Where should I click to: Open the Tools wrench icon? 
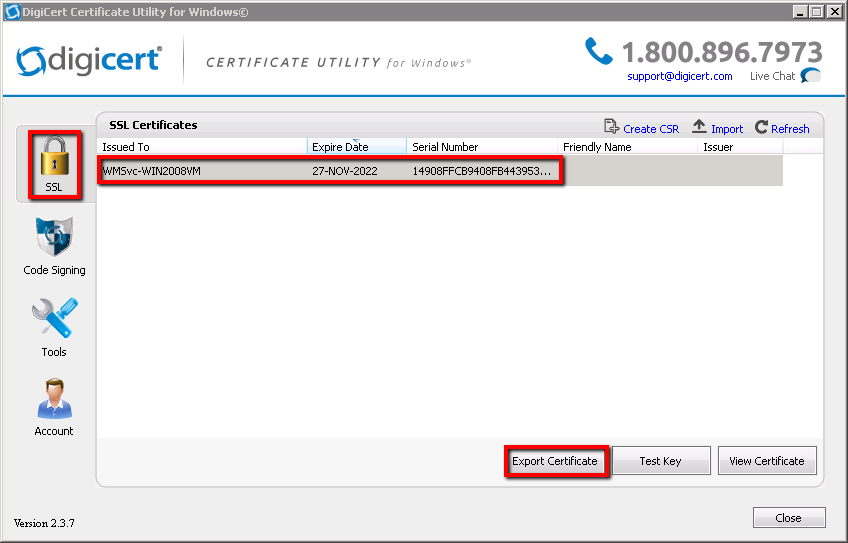coord(54,320)
